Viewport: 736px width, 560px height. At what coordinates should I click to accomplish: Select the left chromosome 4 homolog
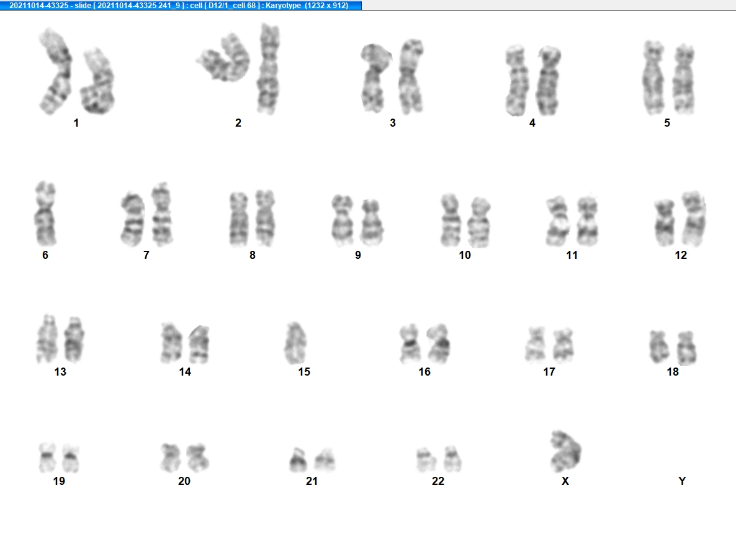click(516, 80)
